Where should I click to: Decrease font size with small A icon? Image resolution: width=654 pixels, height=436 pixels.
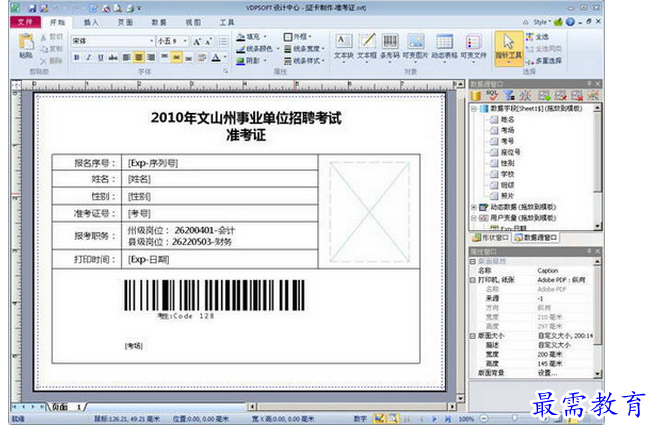(x=209, y=41)
